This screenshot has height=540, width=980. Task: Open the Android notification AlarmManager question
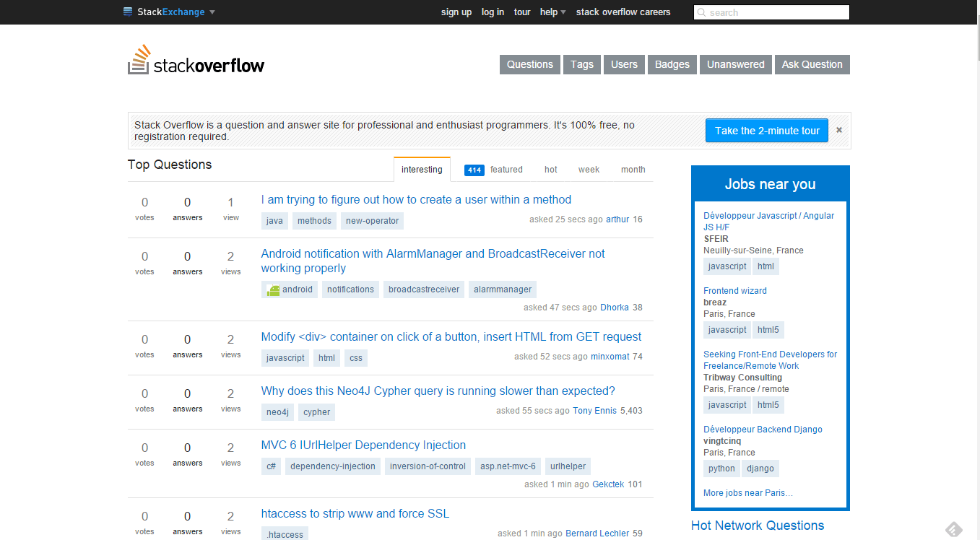(433, 261)
